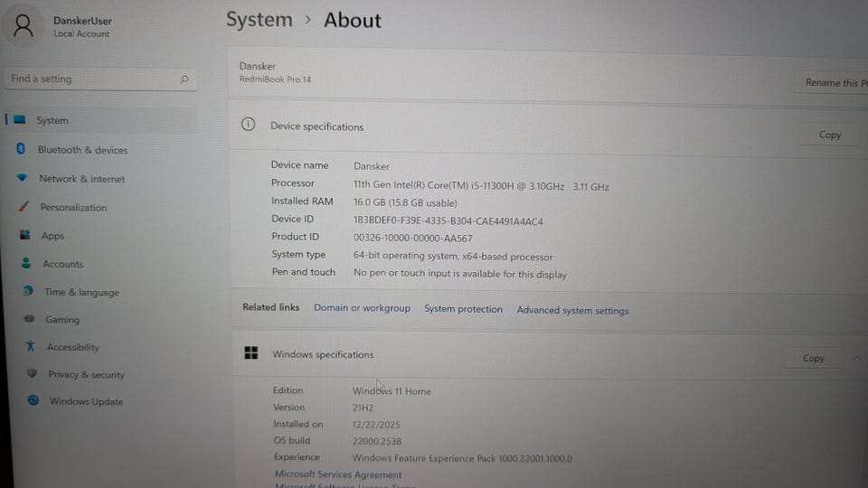The width and height of the screenshot is (868, 488).
Task: Select Accounts in the sidebar
Action: [x=63, y=264]
